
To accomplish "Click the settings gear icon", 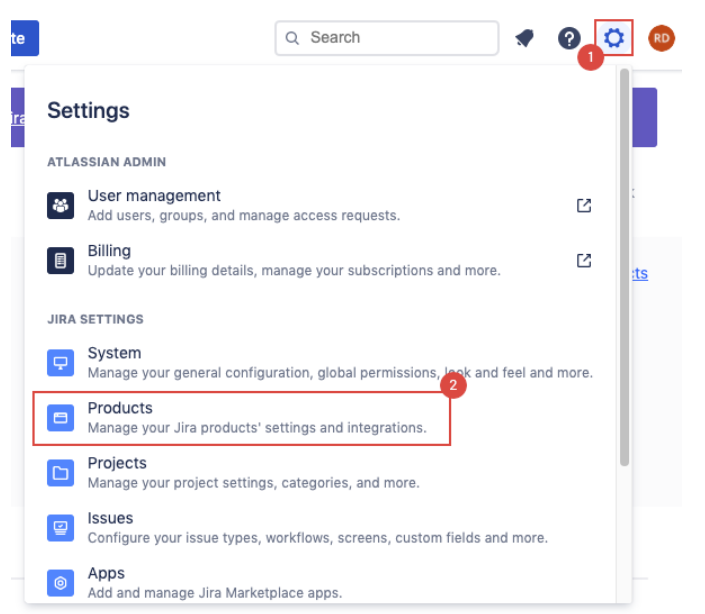I will pyautogui.click(x=614, y=39).
